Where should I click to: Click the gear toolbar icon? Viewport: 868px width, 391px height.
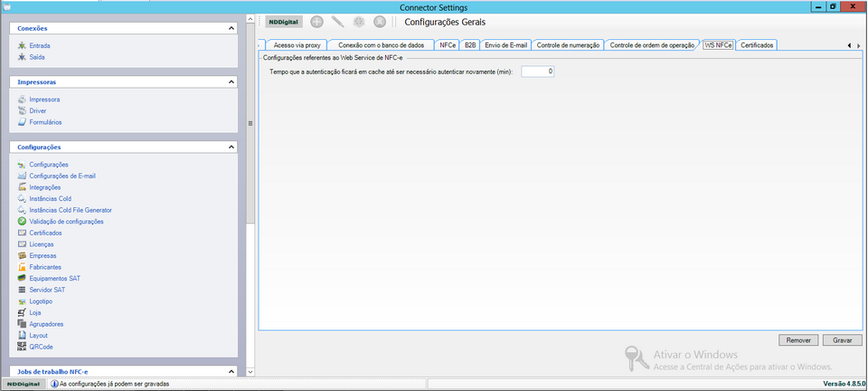click(359, 22)
